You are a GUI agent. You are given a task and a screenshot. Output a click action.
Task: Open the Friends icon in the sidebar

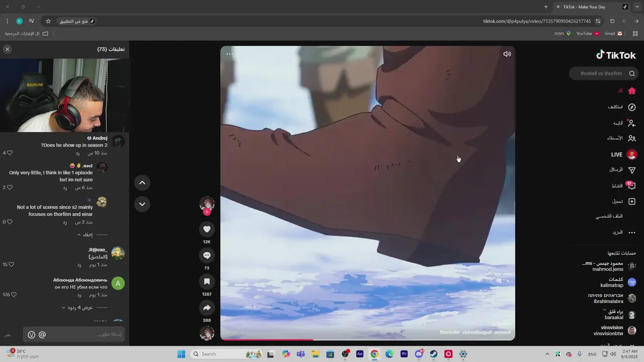[x=632, y=138]
